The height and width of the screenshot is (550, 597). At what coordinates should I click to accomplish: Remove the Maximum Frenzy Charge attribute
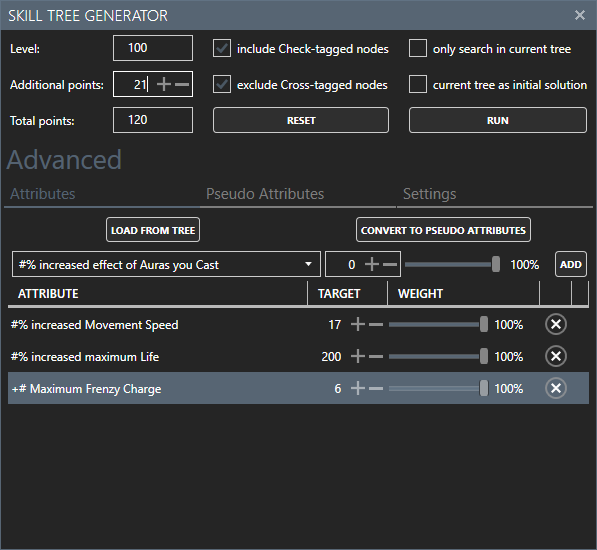pyautogui.click(x=556, y=389)
